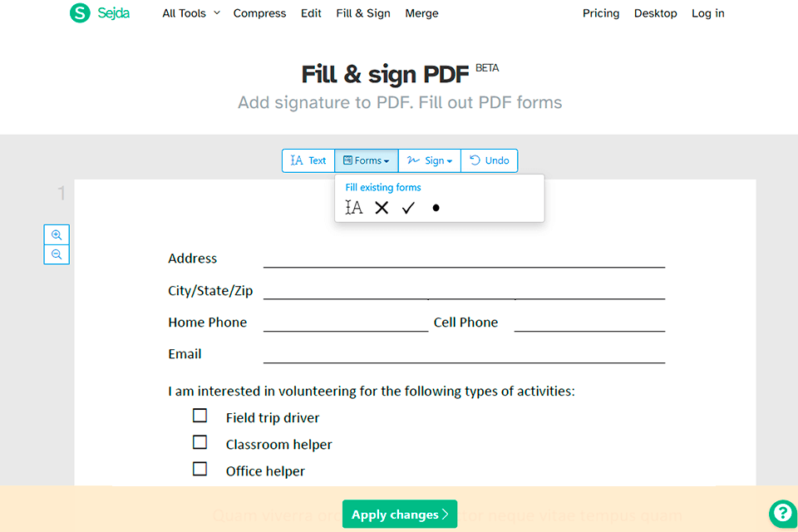
Task: Check the Field trip driver checkbox
Action: [199, 415]
